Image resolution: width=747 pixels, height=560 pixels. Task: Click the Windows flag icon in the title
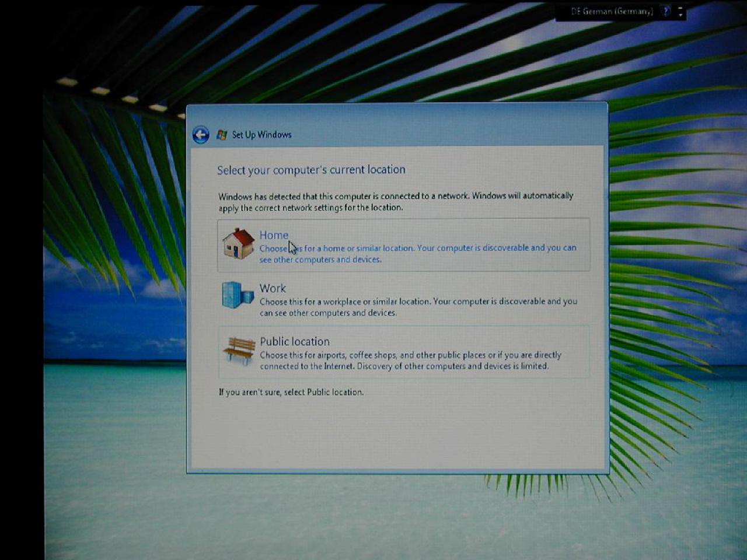[222, 135]
